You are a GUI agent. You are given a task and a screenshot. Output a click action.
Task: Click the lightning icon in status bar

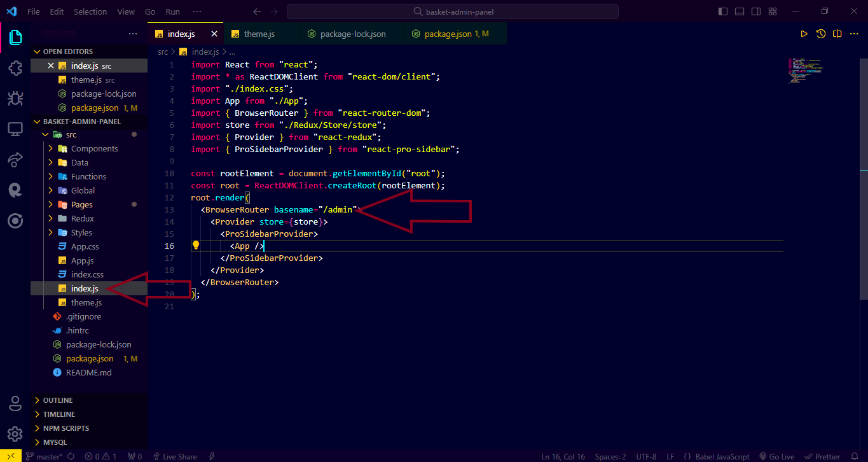(212, 456)
